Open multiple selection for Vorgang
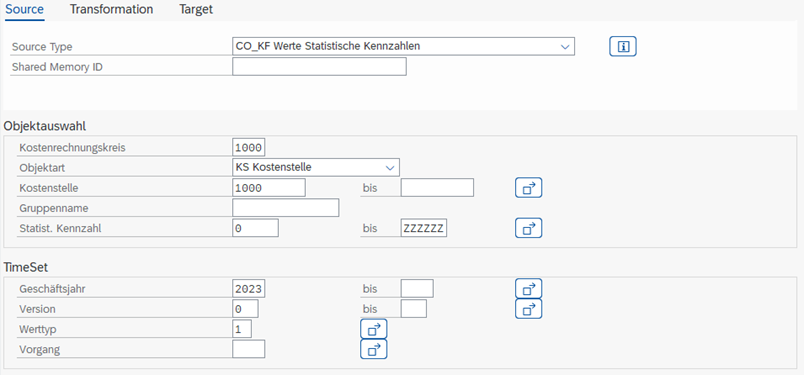 click(373, 349)
